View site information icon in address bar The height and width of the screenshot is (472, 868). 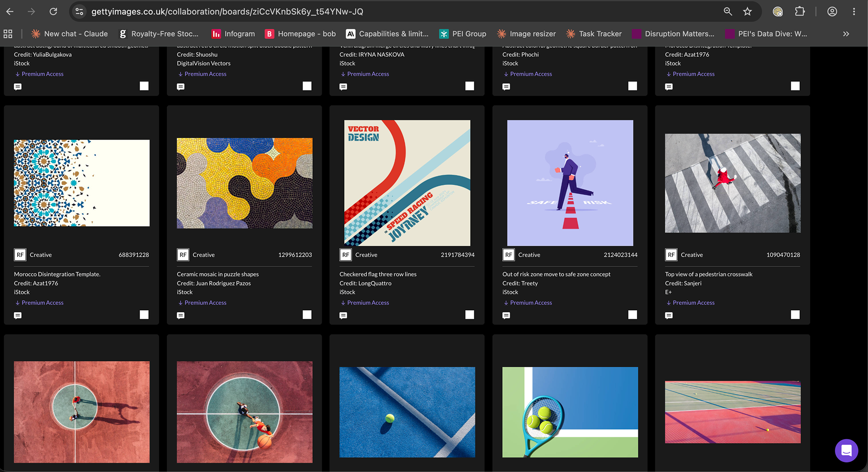coord(80,12)
